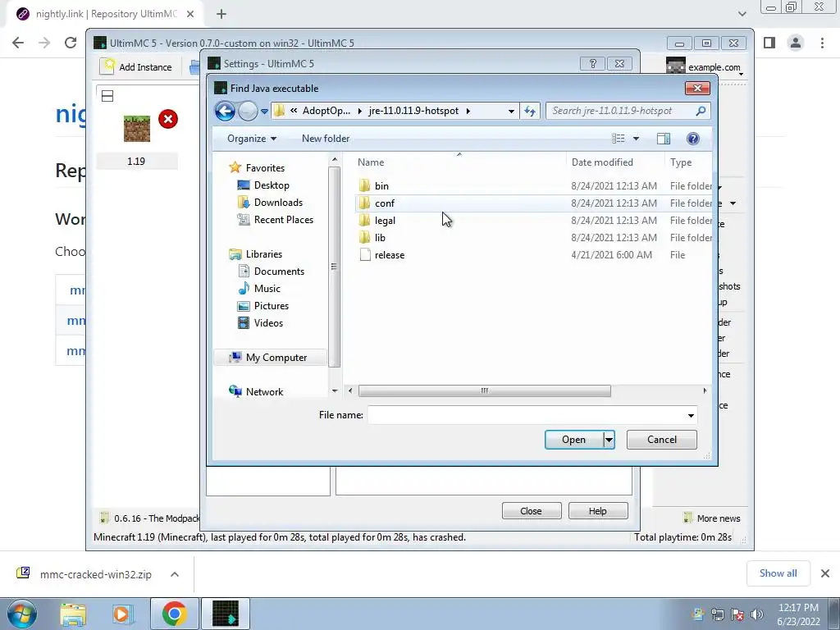The width and height of the screenshot is (840, 630).
Task: Click jre-11.0.11.9-hotspot breadcrumb segment
Action: pos(413,111)
